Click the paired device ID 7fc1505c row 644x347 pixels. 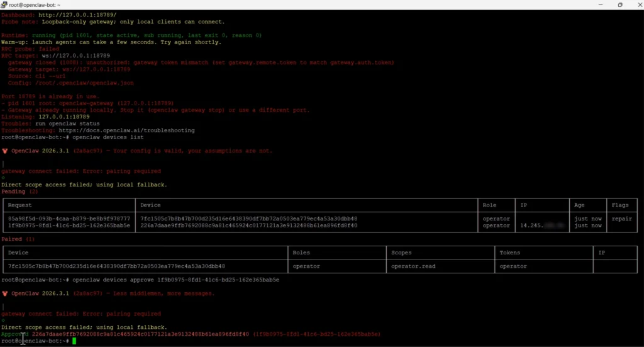coord(116,266)
